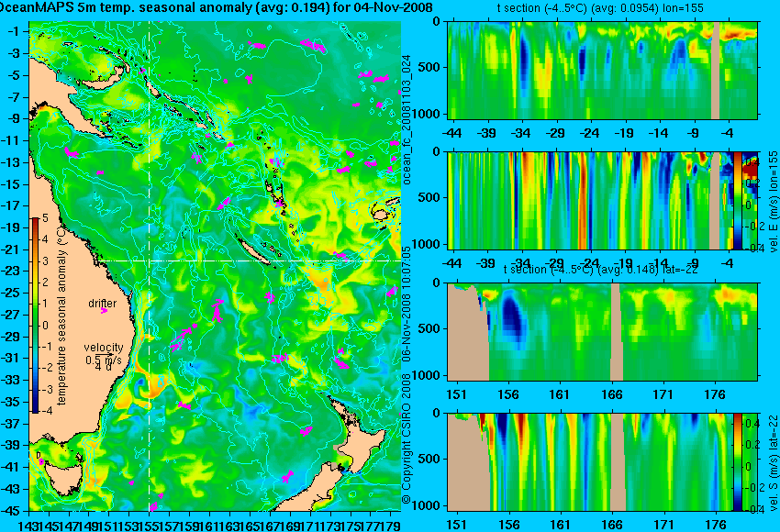Screen dimensions: 780x532
Task: Click the white dashed lon=155 line on the map
Action: coord(149,266)
